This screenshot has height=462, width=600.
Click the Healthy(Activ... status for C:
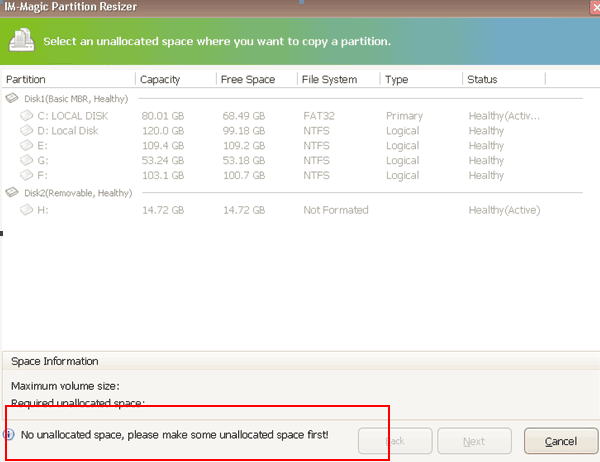tap(504, 116)
